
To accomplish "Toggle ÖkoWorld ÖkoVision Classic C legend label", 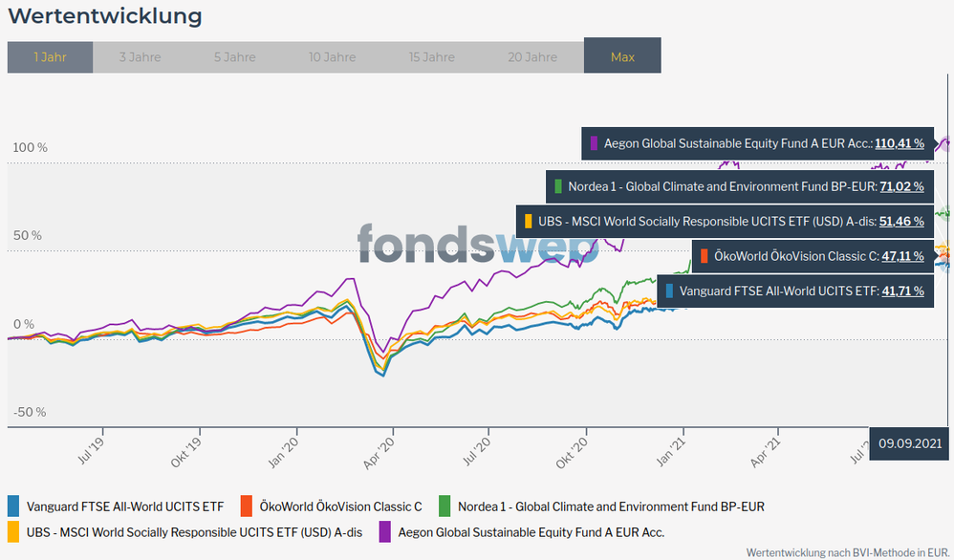I will click(x=340, y=506).
